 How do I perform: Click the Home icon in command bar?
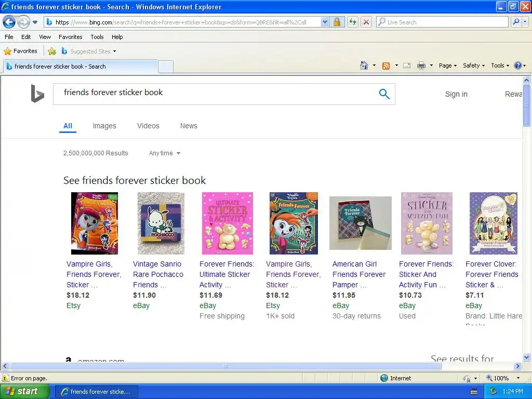coord(364,65)
